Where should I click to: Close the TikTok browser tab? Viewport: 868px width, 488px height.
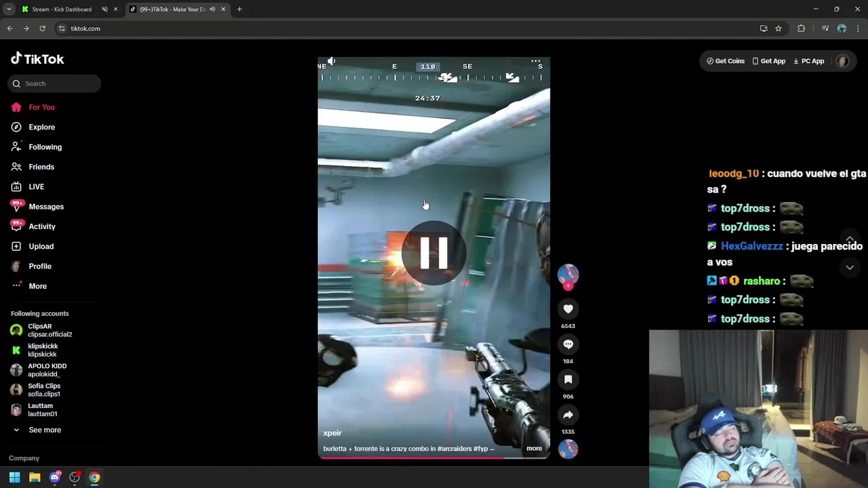223,9
